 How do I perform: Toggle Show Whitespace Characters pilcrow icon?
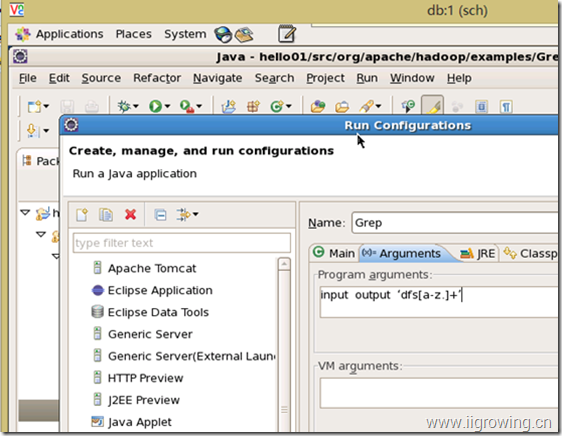tap(506, 106)
